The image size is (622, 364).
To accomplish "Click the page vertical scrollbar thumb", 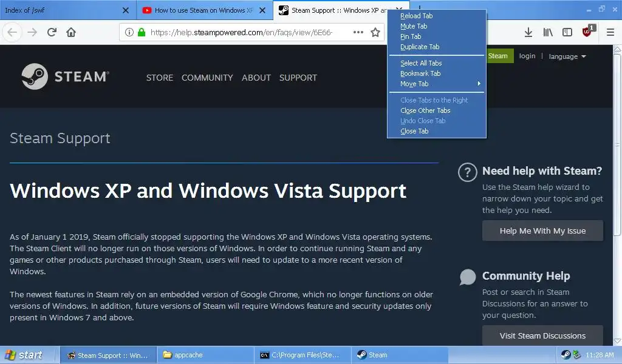I will [617, 144].
